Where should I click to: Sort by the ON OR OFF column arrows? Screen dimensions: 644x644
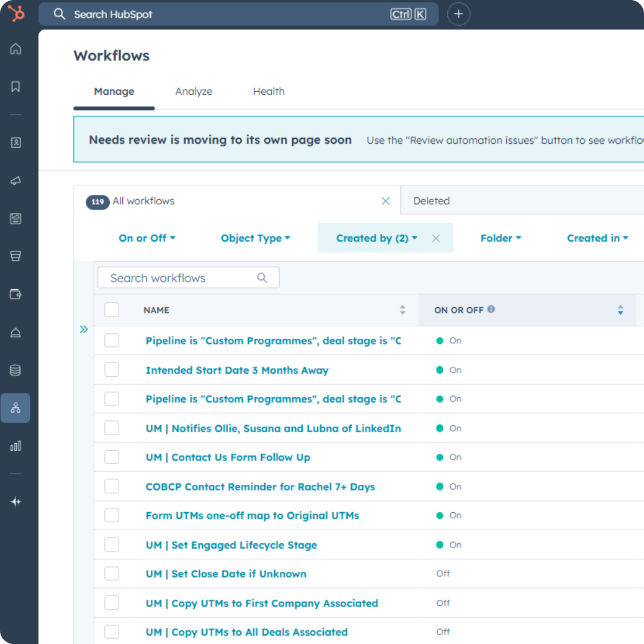[x=620, y=309]
